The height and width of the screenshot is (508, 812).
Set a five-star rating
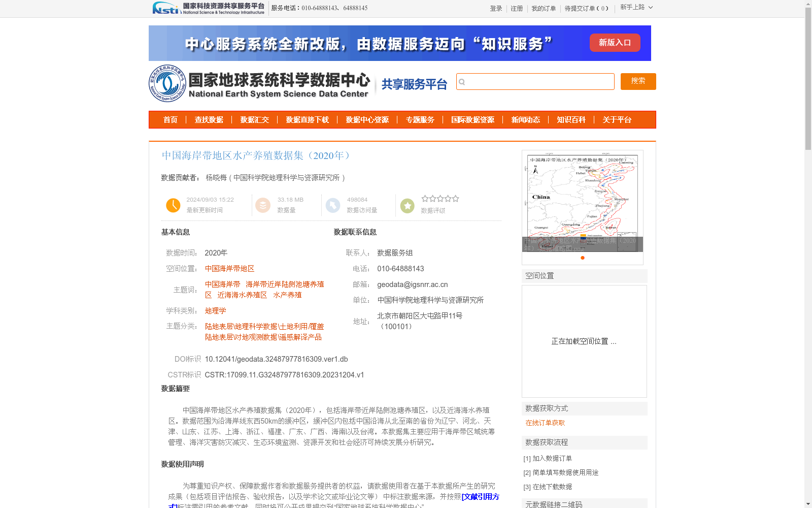point(455,199)
